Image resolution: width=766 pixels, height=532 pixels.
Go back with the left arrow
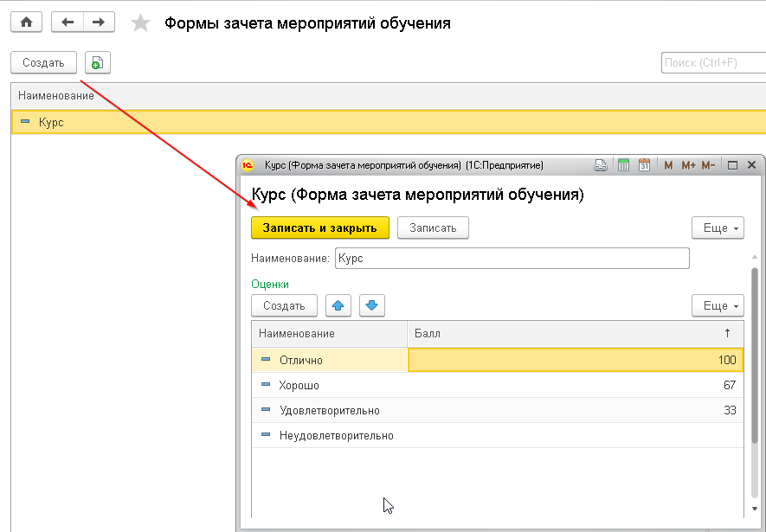click(x=68, y=22)
